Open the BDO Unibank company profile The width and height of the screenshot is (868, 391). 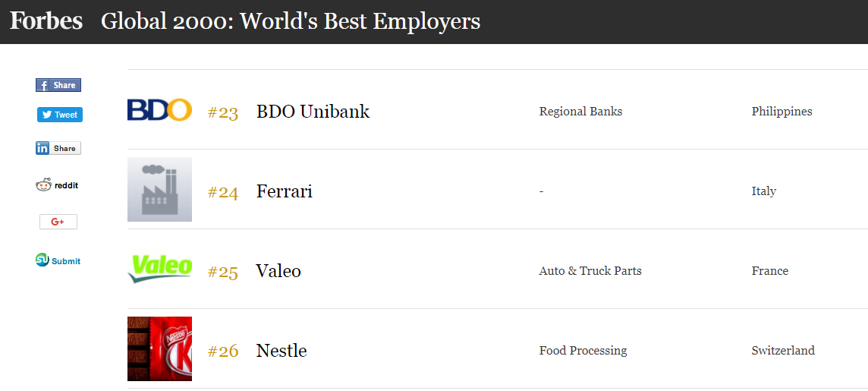(313, 112)
